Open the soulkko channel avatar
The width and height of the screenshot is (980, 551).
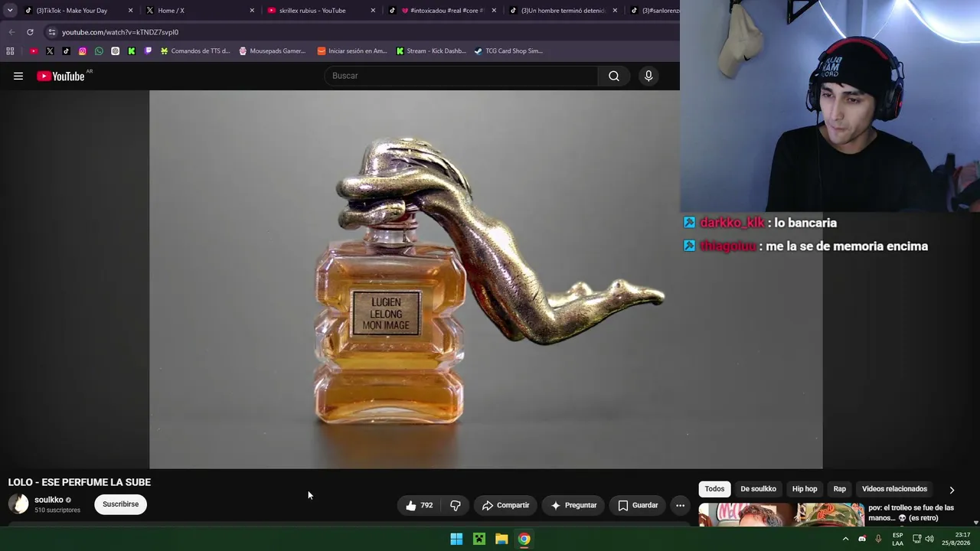18,504
